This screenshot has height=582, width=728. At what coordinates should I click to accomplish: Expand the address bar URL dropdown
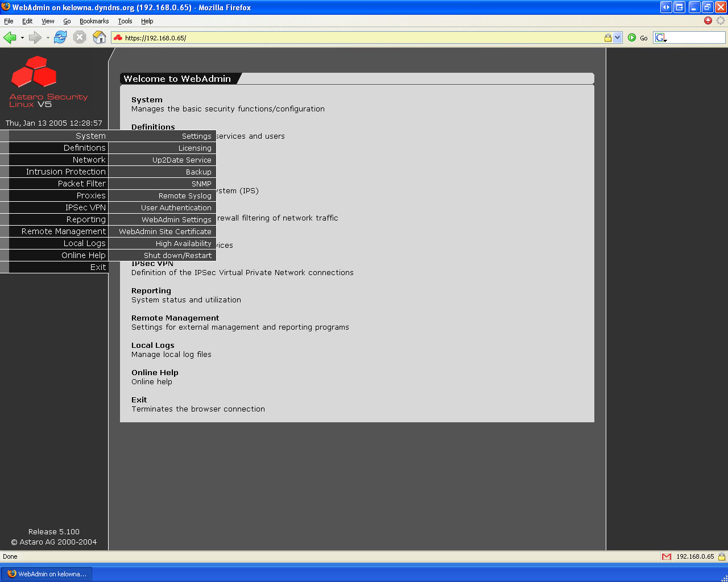point(618,38)
